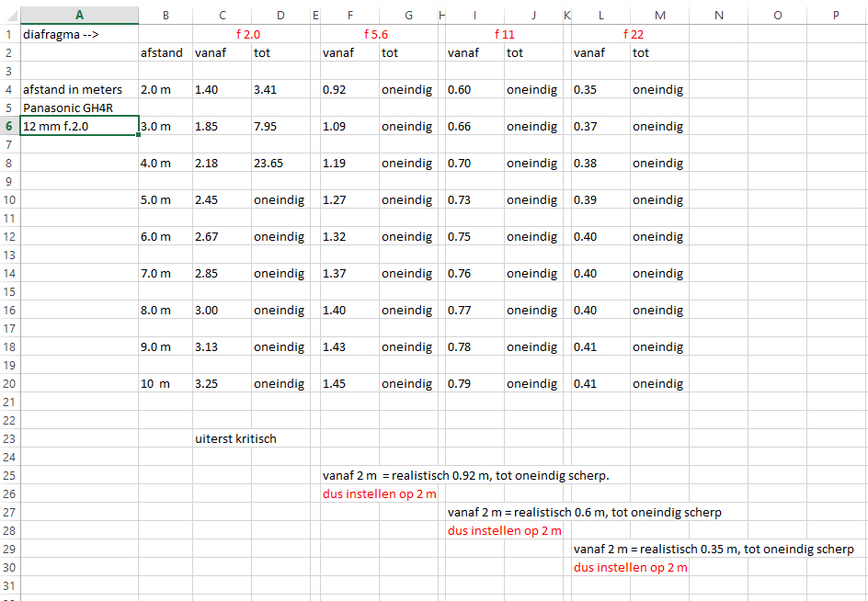Image resolution: width=868 pixels, height=601 pixels.
Task: Click value '0.37' cell
Action: pos(600,126)
